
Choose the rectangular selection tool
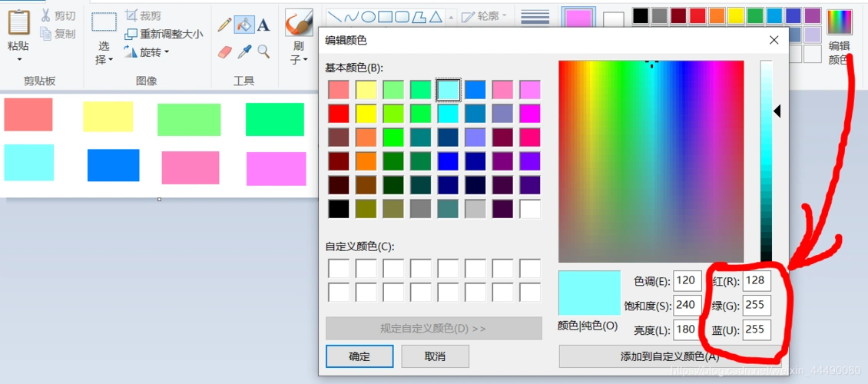click(104, 22)
